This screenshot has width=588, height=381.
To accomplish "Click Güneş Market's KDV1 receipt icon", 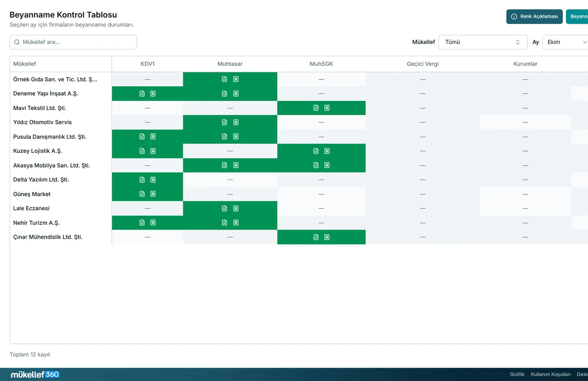I will coord(153,194).
